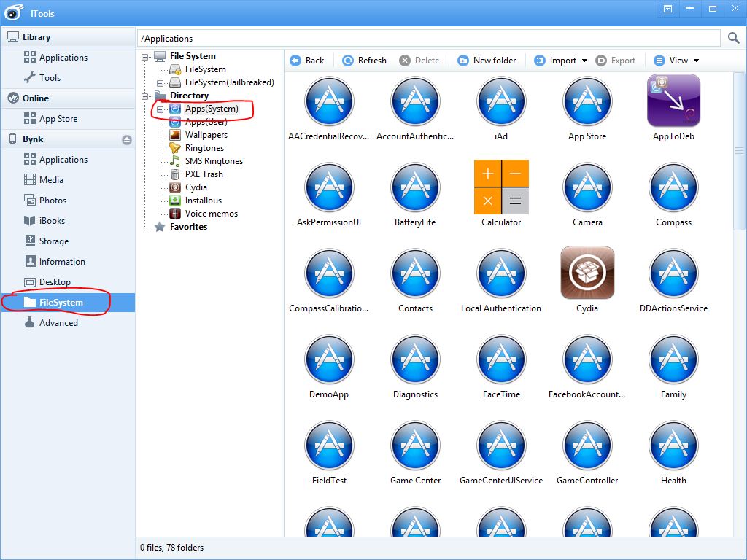The width and height of the screenshot is (747, 560).
Task: Open the Cydia app folder icon
Action: click(x=587, y=273)
